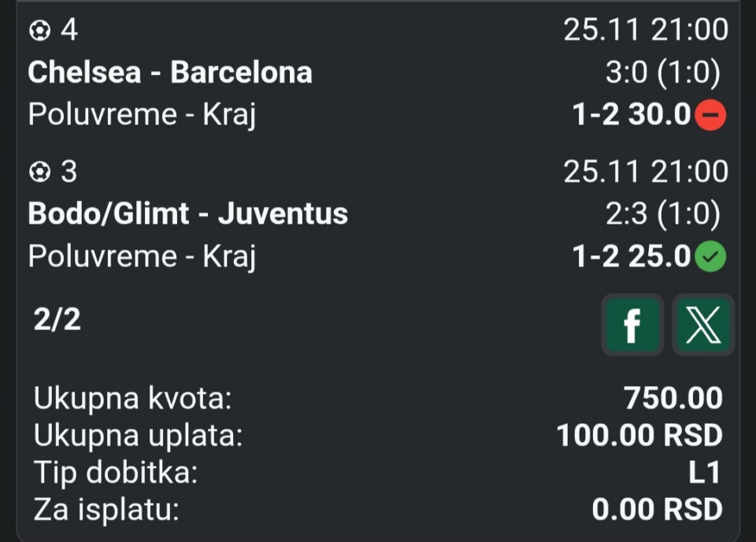Click the soccer ball icon beside number 4
This screenshot has height=542, width=756.
(x=39, y=31)
